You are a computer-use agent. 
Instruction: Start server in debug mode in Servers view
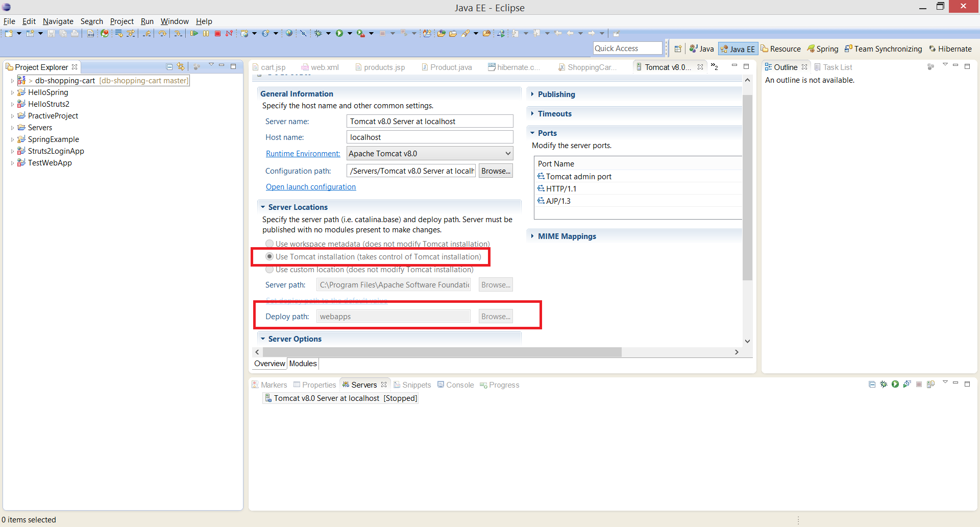coord(884,384)
